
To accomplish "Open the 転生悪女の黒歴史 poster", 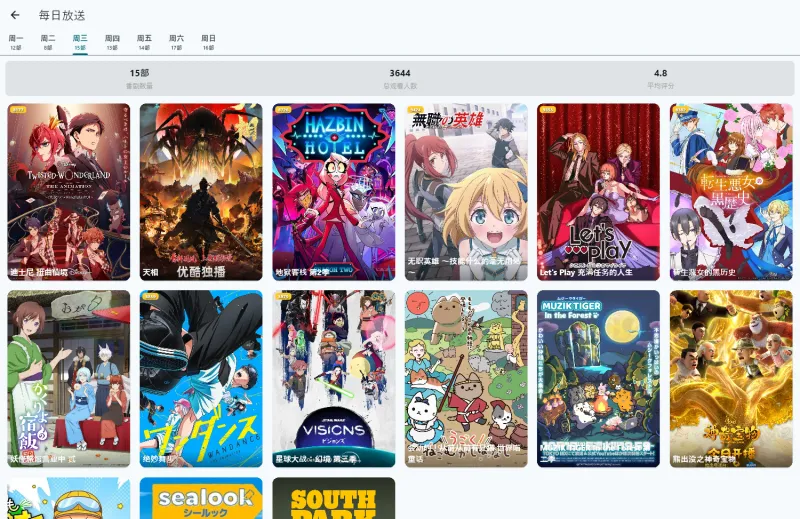I will pyautogui.click(x=731, y=192).
